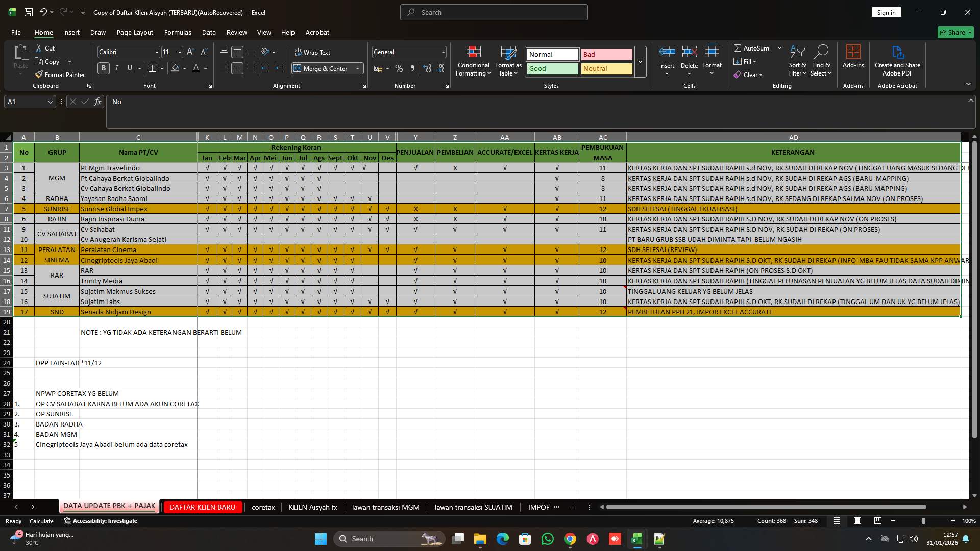
Task: Select the Insert Cells icon
Action: tap(667, 51)
